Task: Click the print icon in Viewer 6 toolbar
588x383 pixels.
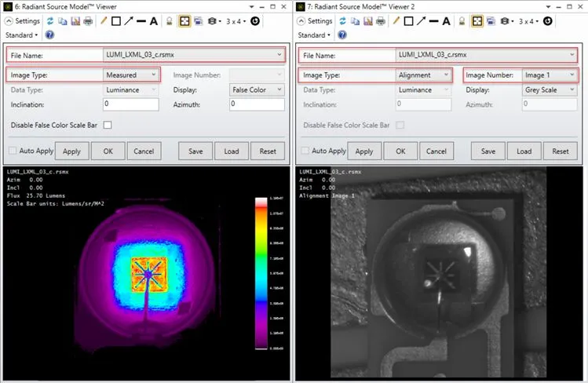Action: coord(89,21)
